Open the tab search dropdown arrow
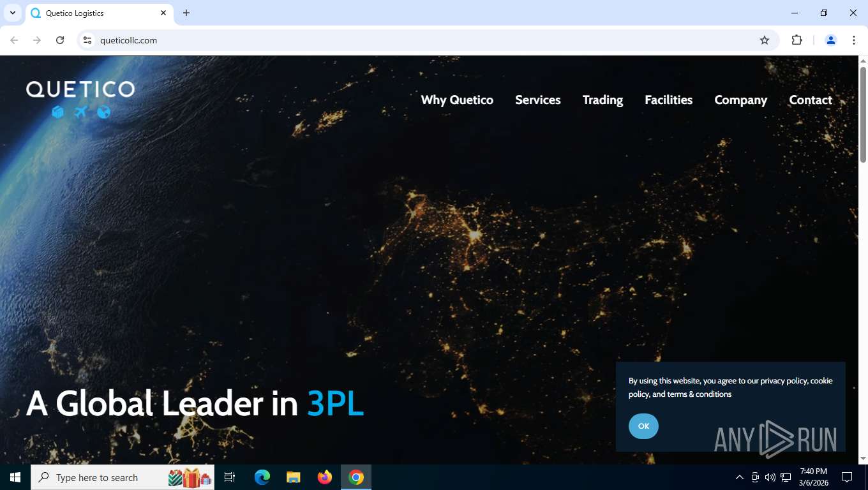This screenshot has height=490, width=868. (12, 13)
